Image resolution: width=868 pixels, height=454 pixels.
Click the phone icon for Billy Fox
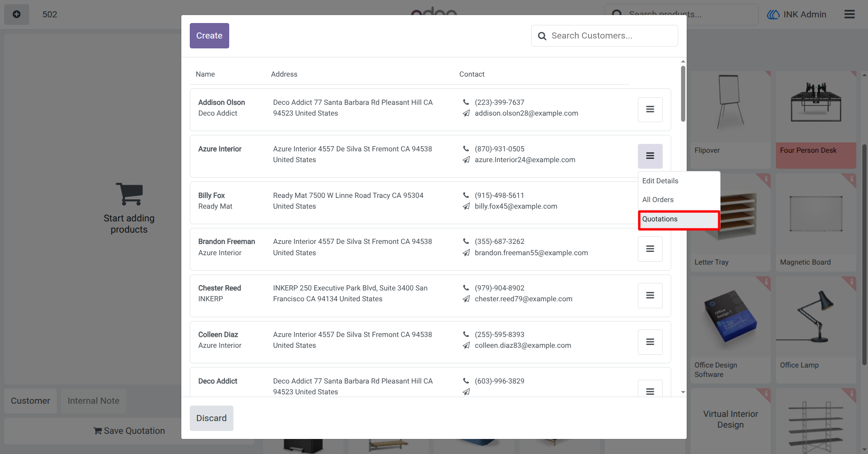466,195
